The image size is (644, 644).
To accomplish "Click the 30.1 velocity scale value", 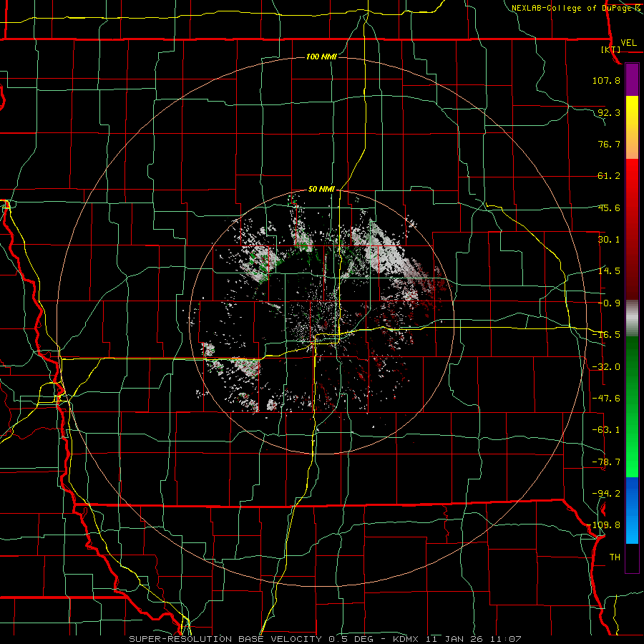I will (x=609, y=240).
